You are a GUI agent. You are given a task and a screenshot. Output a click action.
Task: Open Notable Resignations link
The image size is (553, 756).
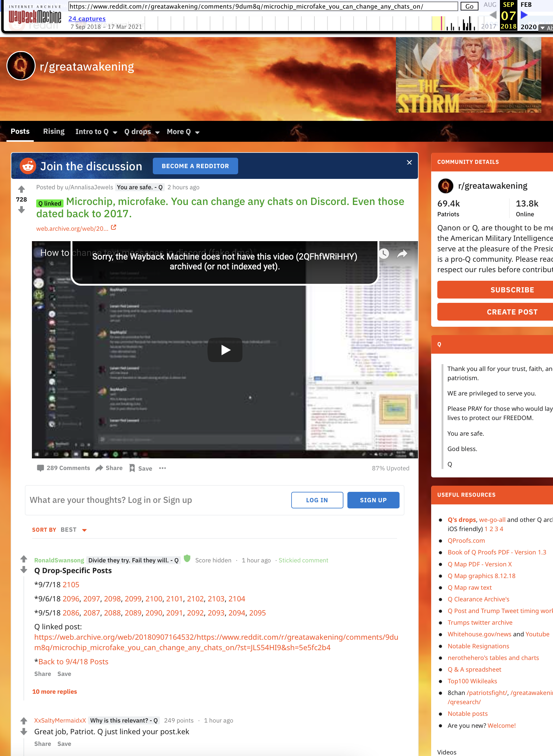pos(478,646)
